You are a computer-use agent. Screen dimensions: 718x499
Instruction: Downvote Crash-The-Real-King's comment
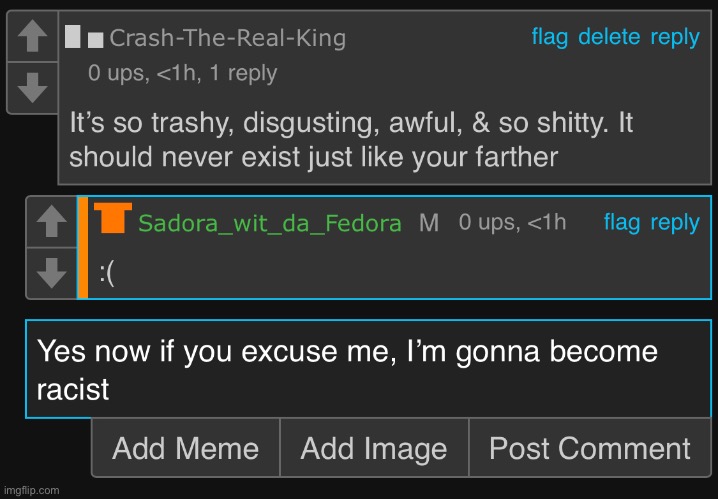click(32, 90)
